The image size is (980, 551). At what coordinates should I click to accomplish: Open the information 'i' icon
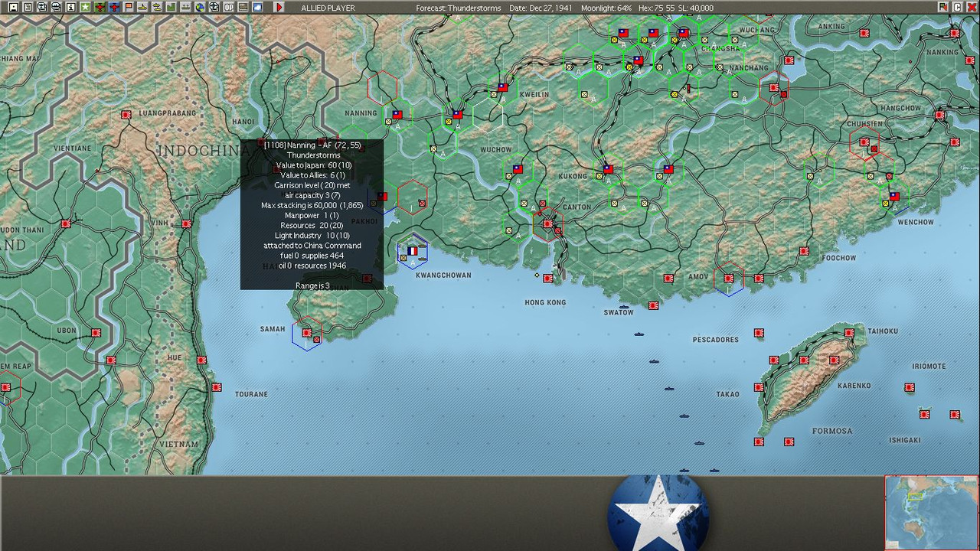click(x=70, y=7)
